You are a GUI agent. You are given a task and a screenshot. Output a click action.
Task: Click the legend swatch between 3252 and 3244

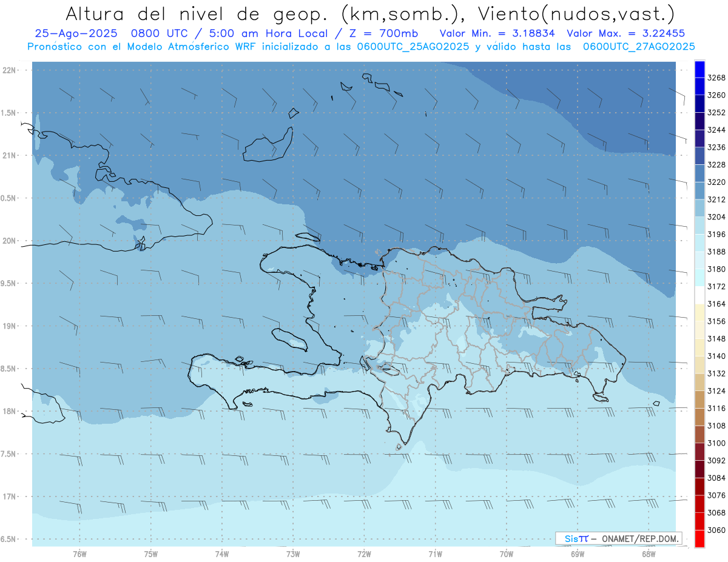point(699,121)
